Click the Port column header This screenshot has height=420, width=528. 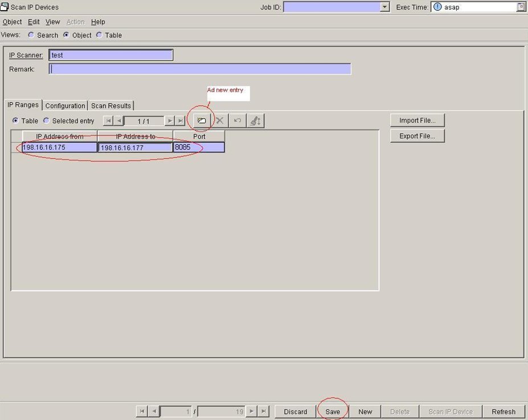[199, 136]
